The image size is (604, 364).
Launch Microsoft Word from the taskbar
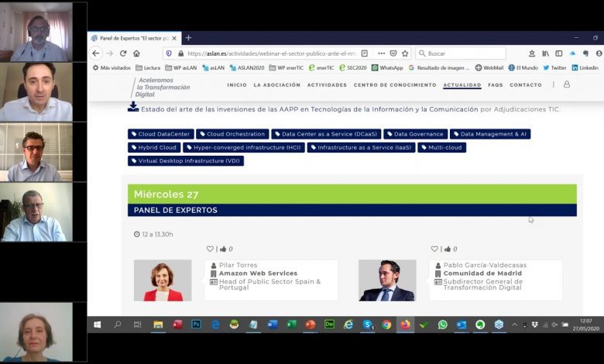[x=273, y=325]
